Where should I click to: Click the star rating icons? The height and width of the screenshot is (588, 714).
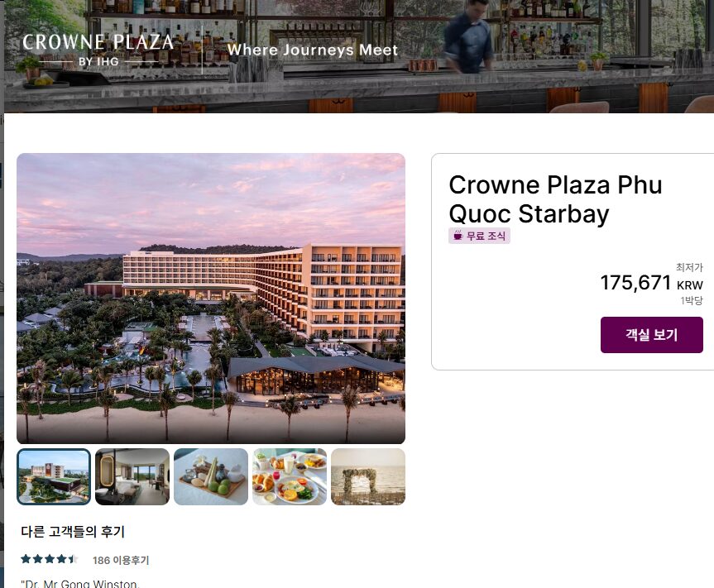49,559
